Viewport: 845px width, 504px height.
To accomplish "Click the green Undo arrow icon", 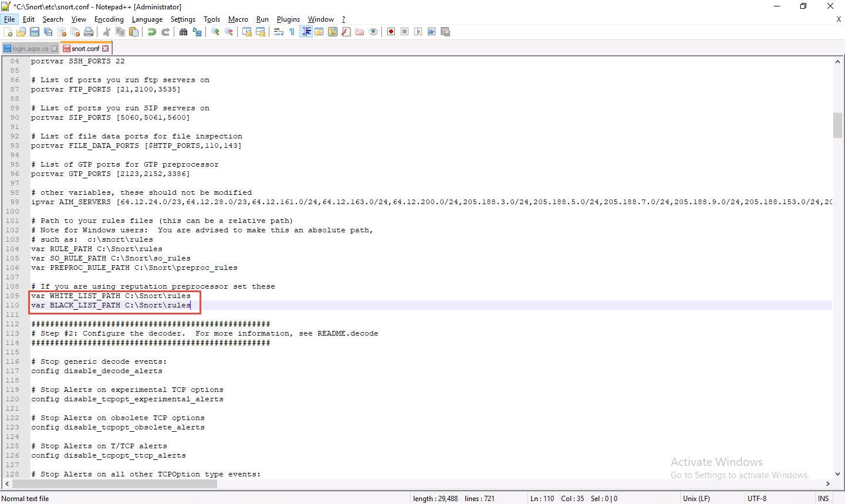I will coord(152,32).
